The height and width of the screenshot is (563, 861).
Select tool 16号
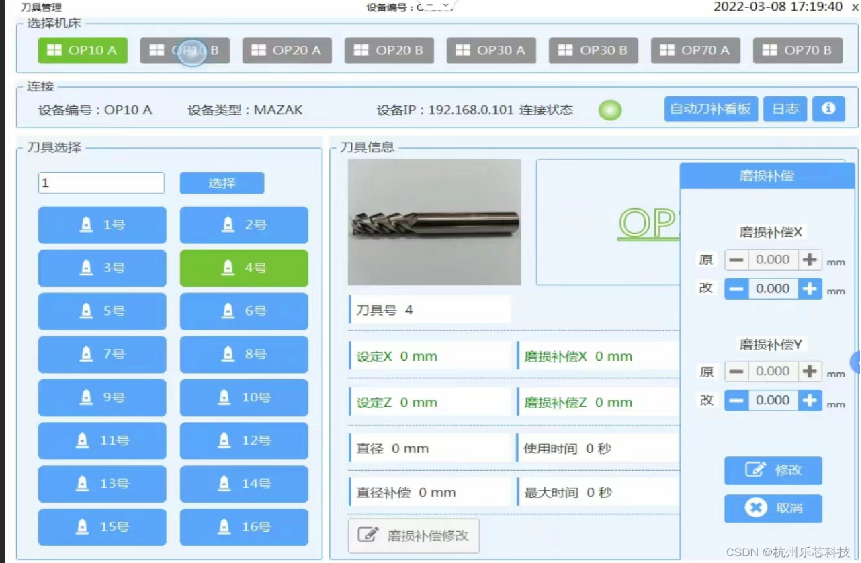(x=244, y=526)
